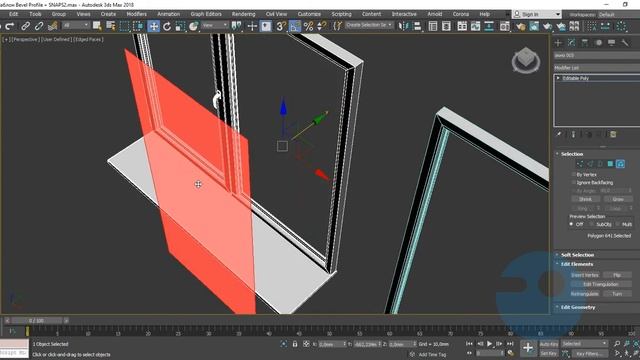Image resolution: width=640 pixels, height=360 pixels.
Task: Enable the By Vertex checkbox
Action: pyautogui.click(x=573, y=175)
